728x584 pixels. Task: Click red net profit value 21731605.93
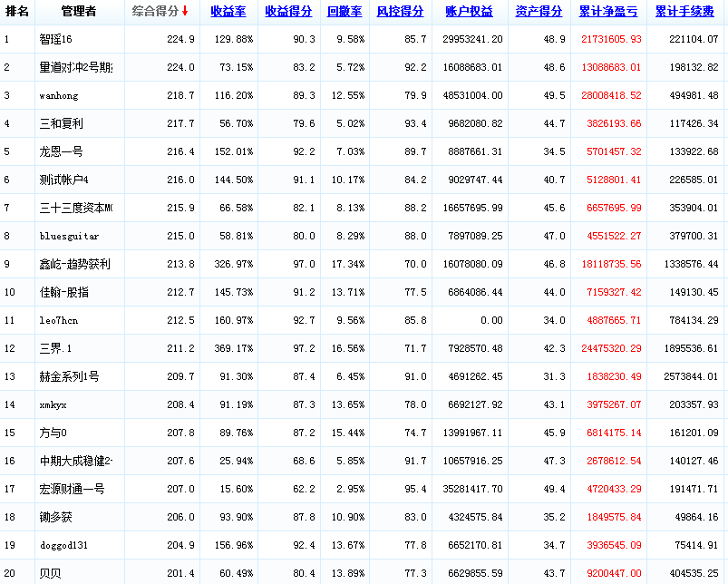click(x=609, y=40)
